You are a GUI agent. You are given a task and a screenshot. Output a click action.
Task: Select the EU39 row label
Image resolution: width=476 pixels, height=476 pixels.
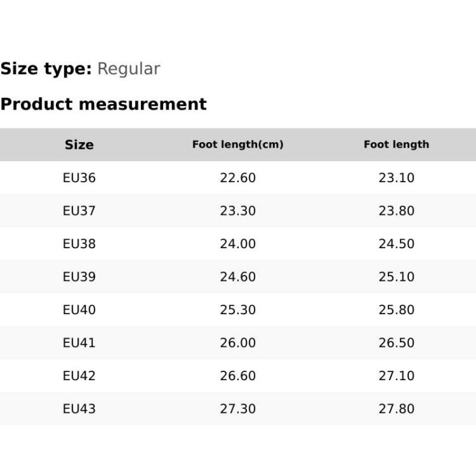[x=79, y=277]
